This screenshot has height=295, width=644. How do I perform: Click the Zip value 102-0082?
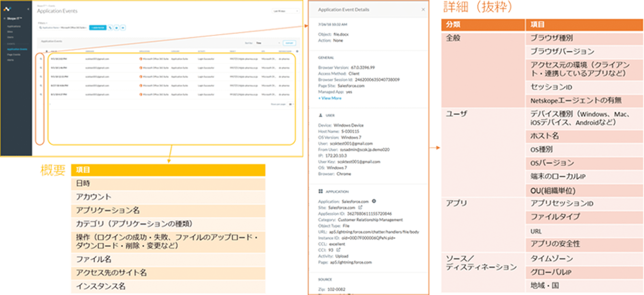point(336,289)
